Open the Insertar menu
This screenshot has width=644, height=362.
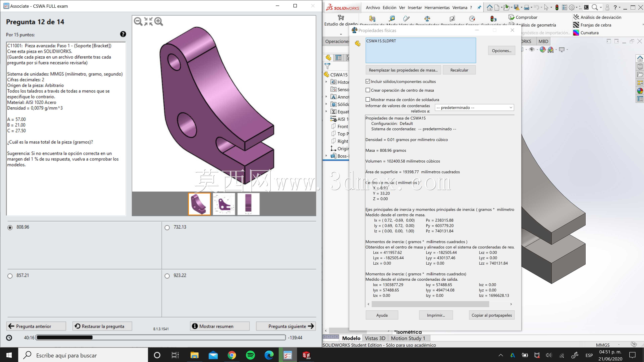click(415, 8)
